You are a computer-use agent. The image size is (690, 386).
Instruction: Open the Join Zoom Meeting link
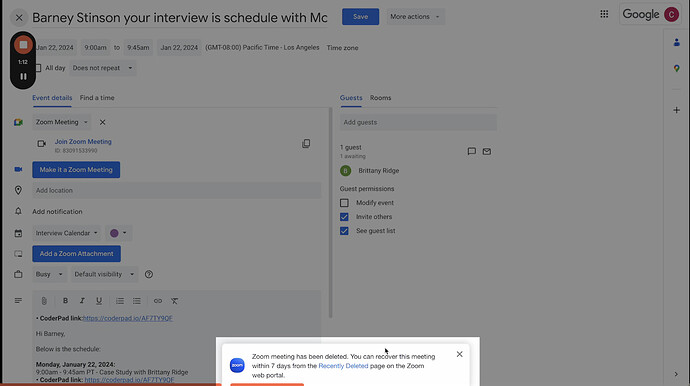83,142
